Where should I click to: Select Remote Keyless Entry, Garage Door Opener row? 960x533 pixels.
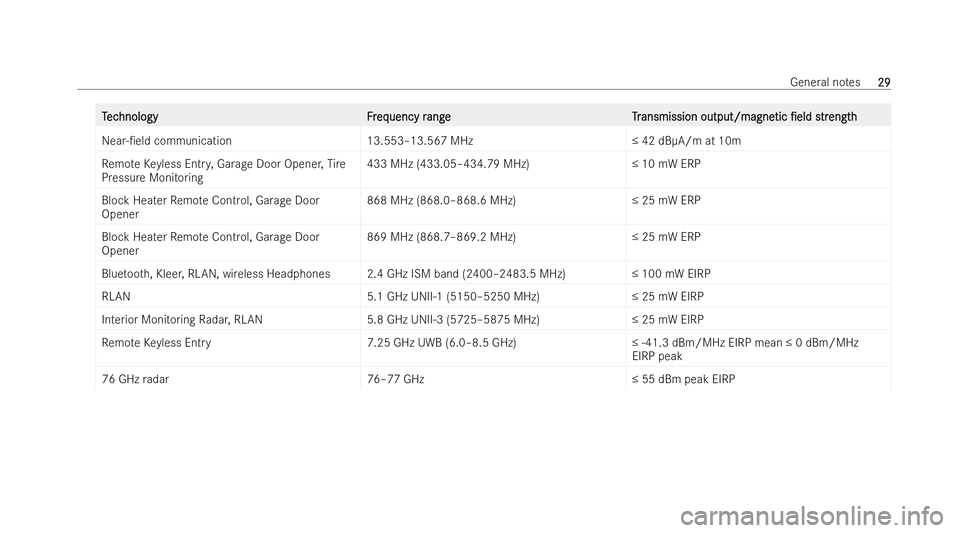point(493,170)
